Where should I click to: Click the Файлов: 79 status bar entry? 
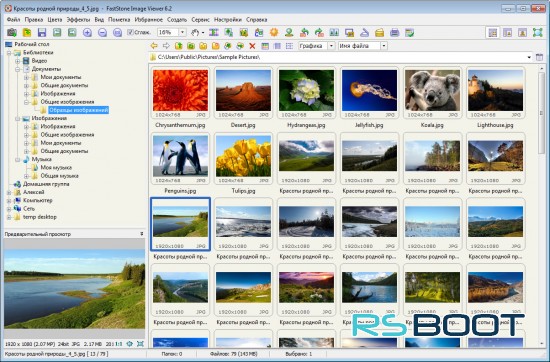[233, 354]
